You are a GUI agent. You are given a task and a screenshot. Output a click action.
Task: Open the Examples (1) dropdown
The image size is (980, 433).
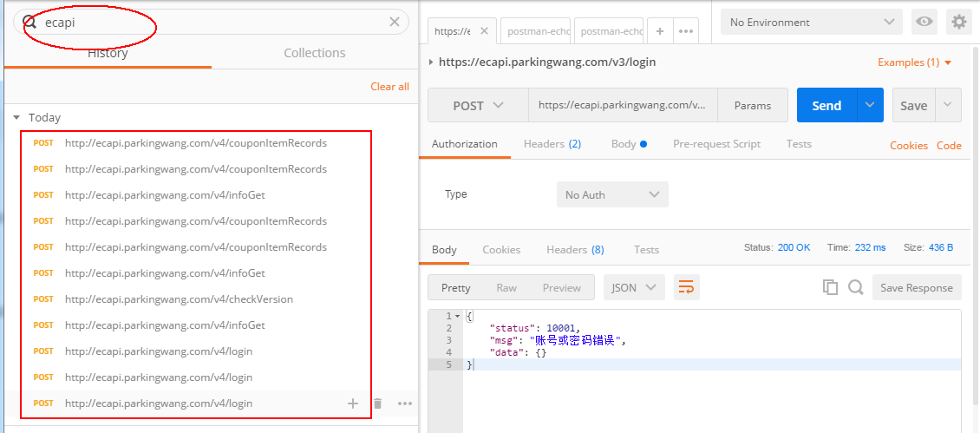(914, 62)
